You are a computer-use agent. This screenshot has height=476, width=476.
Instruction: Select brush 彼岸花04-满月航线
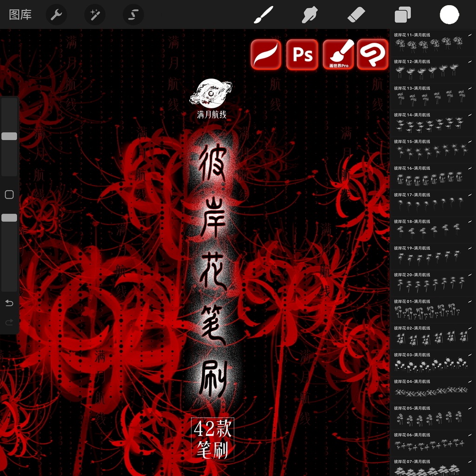pos(433,390)
